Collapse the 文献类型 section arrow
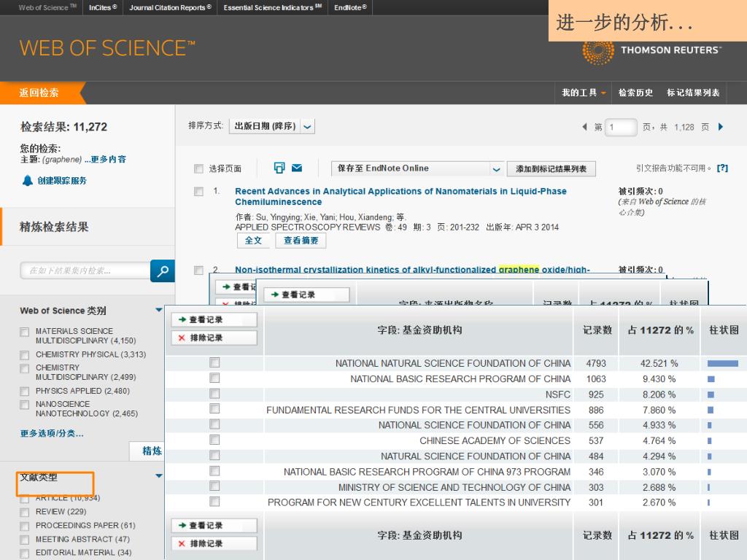Image resolution: width=747 pixels, height=560 pixels. click(x=159, y=475)
